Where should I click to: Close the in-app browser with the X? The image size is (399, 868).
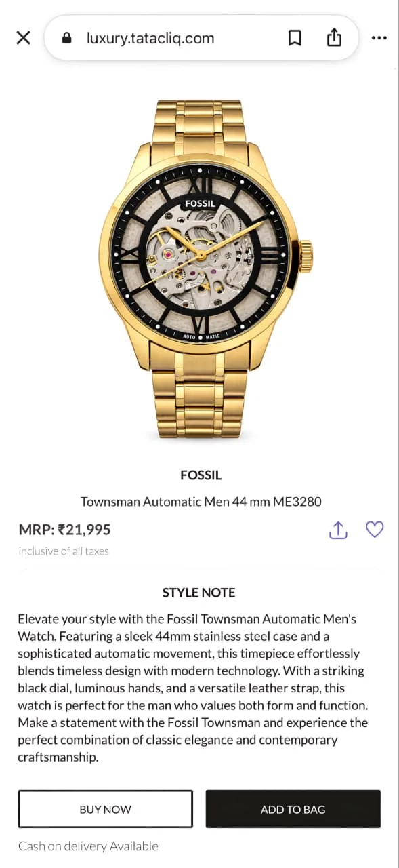(x=23, y=38)
